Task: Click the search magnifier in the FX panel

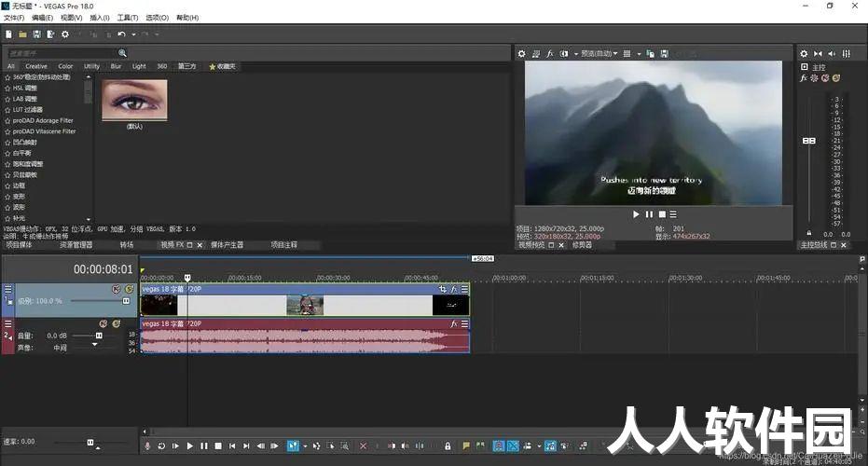Action: point(122,53)
